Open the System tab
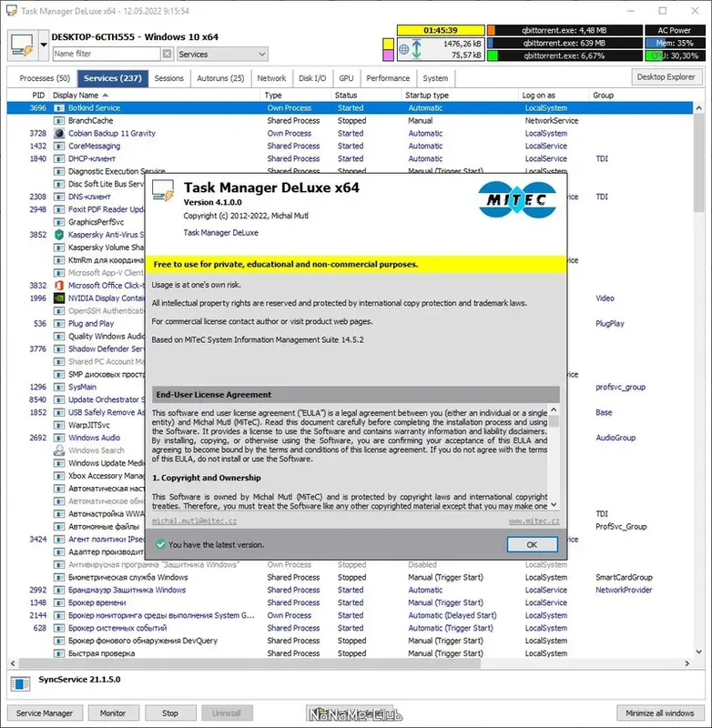 click(435, 78)
